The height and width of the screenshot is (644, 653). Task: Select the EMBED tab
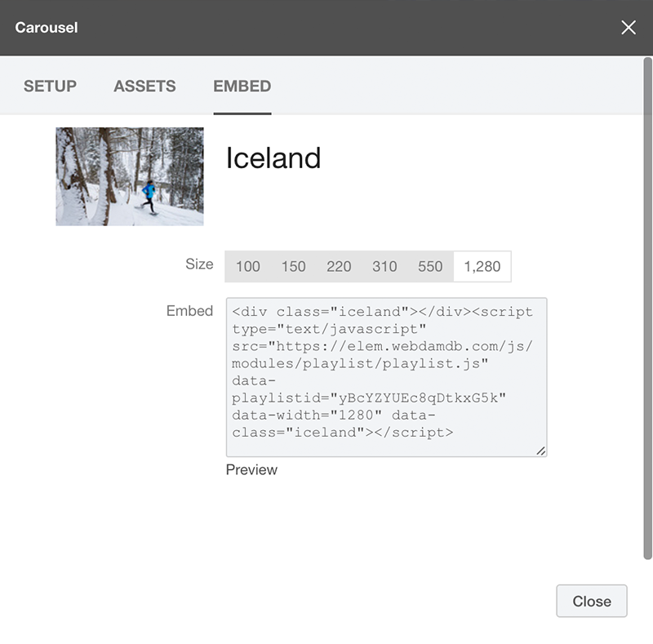[x=242, y=87]
